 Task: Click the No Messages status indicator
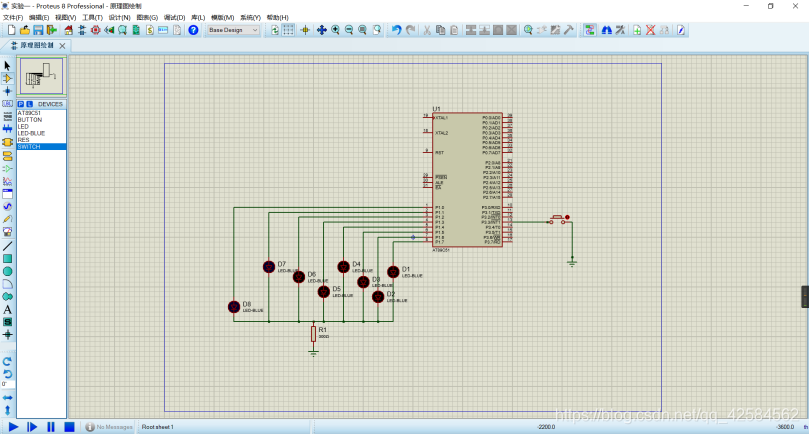[x=109, y=427]
